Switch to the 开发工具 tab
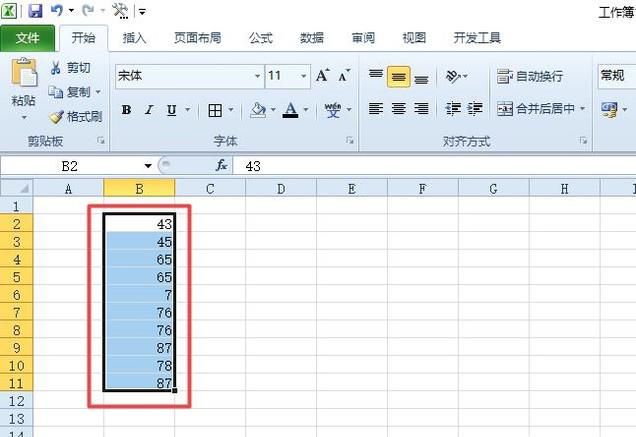 tap(477, 38)
